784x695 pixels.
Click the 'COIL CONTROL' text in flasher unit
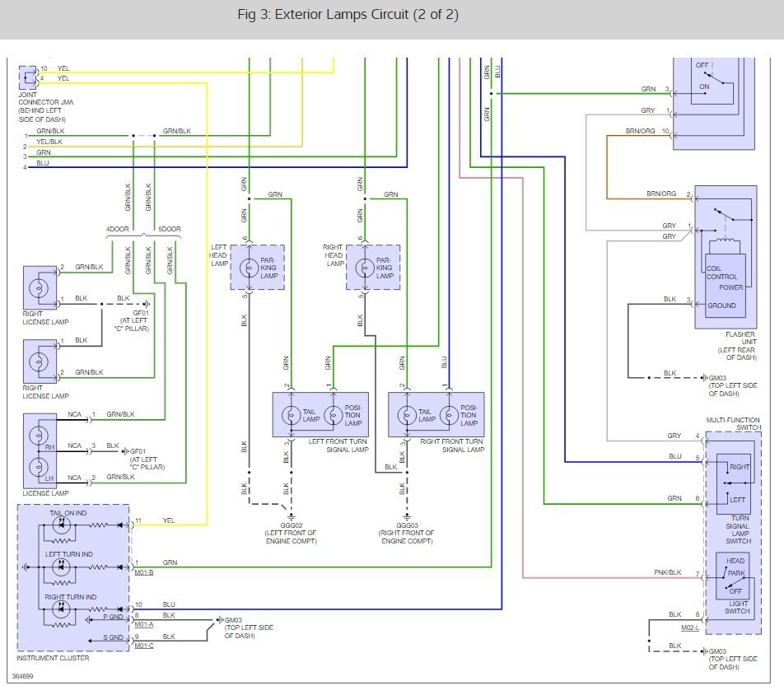721,273
